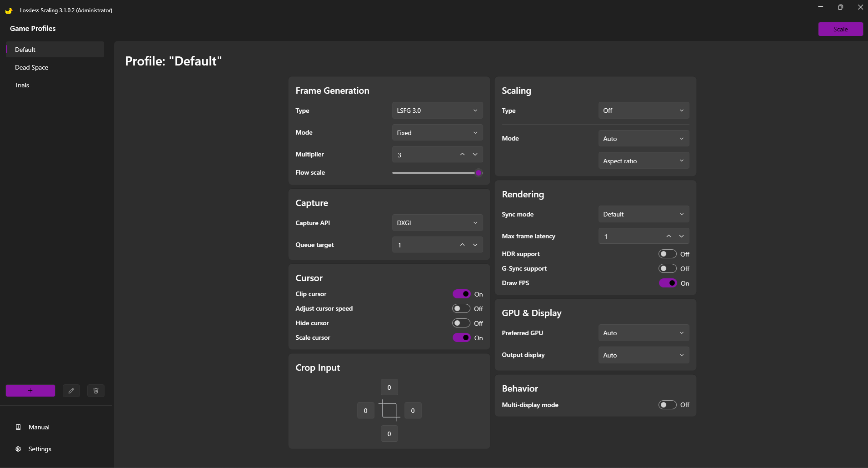868x468 pixels.
Task: Increase the Multiplier with the up arrow
Action: [462, 154]
